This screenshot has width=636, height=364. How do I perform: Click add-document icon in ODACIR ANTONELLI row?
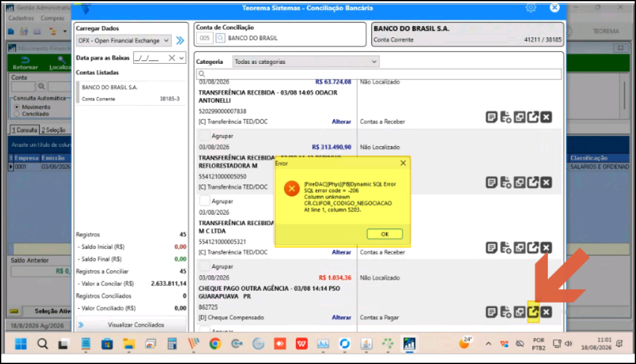coord(506,117)
